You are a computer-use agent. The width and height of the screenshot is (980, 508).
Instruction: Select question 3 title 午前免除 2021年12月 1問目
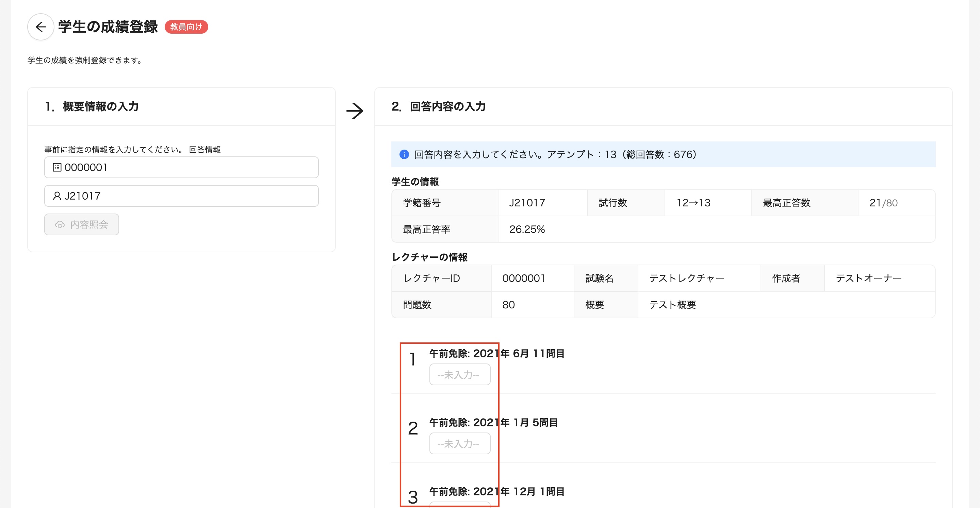[496, 491]
